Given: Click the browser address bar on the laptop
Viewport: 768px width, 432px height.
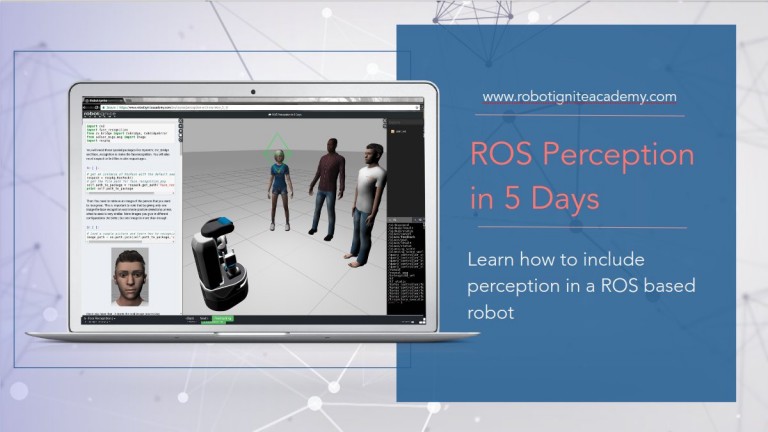Looking at the screenshot, I should [260, 107].
